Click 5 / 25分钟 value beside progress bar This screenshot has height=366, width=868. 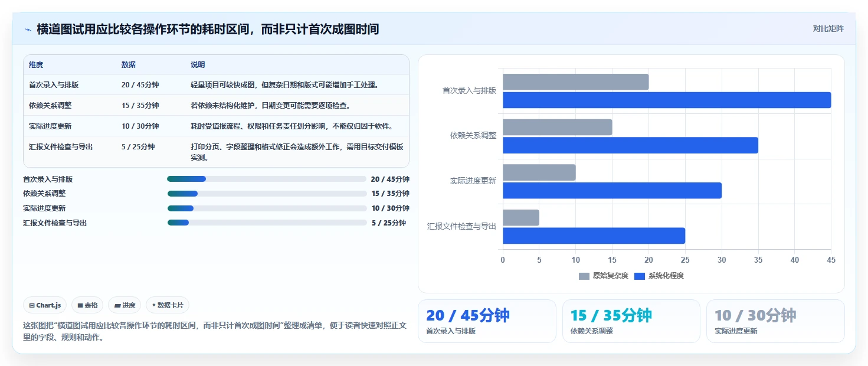pos(389,223)
